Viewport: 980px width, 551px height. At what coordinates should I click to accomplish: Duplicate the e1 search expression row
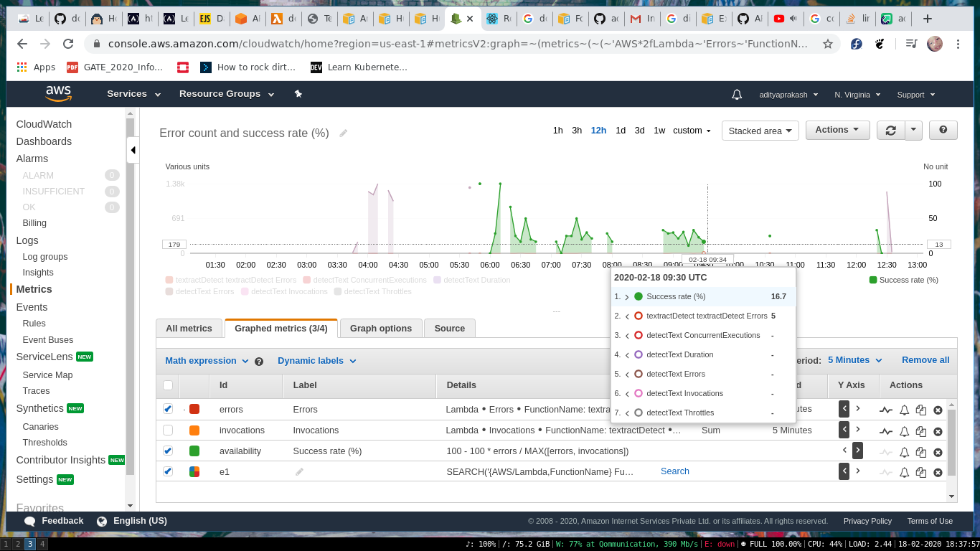[921, 472]
